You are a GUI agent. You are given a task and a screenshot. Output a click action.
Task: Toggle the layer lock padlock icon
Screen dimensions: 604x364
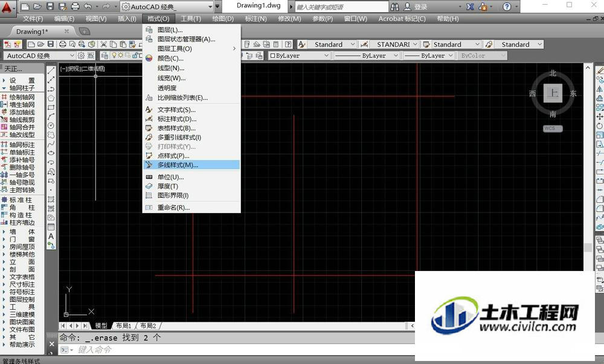pyautogui.click(x=135, y=56)
